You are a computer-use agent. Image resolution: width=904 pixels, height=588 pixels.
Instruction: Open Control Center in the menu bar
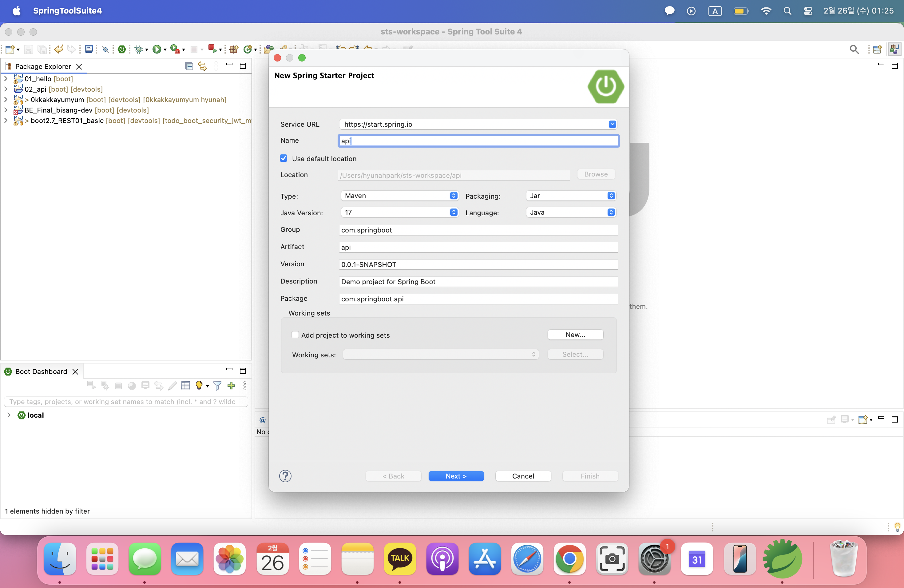pos(808,11)
